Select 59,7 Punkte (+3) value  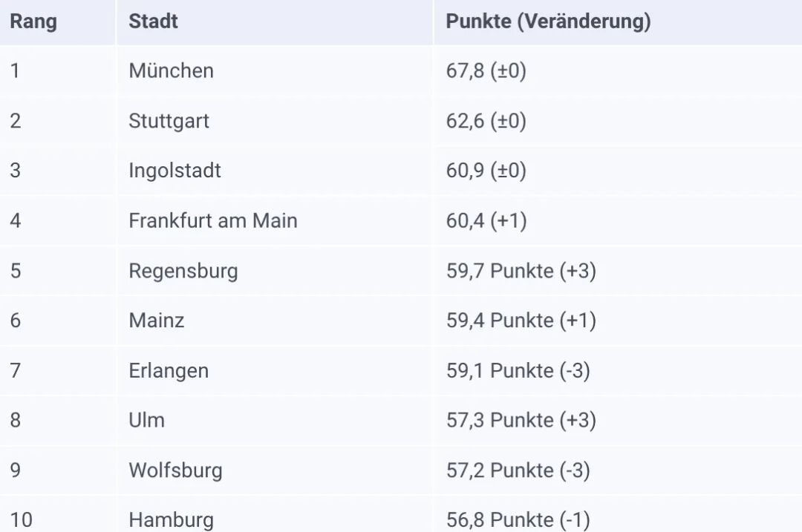click(x=521, y=271)
